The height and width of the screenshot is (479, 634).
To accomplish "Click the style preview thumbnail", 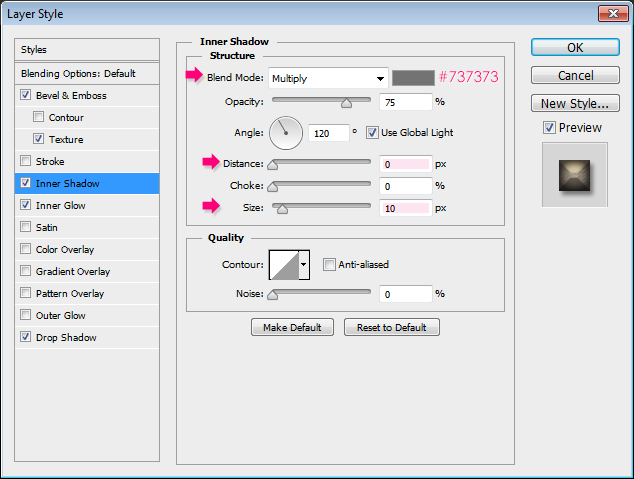I will click(575, 175).
